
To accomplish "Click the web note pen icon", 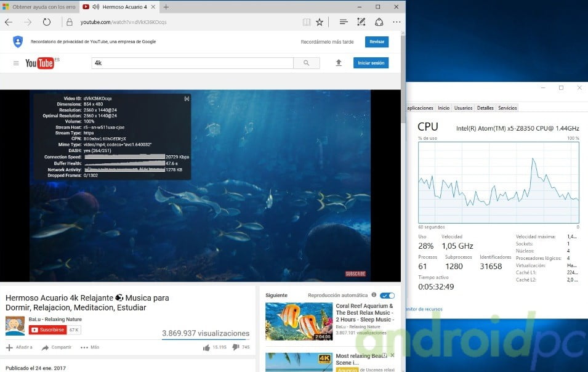I will [361, 22].
